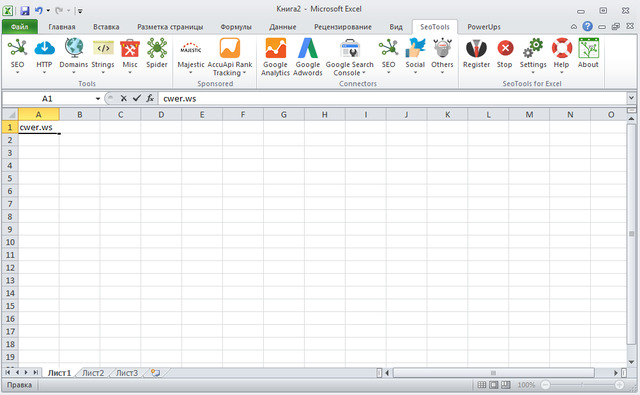Switch to the Формулы ribbon tab
The height and width of the screenshot is (395, 640).
click(x=236, y=27)
